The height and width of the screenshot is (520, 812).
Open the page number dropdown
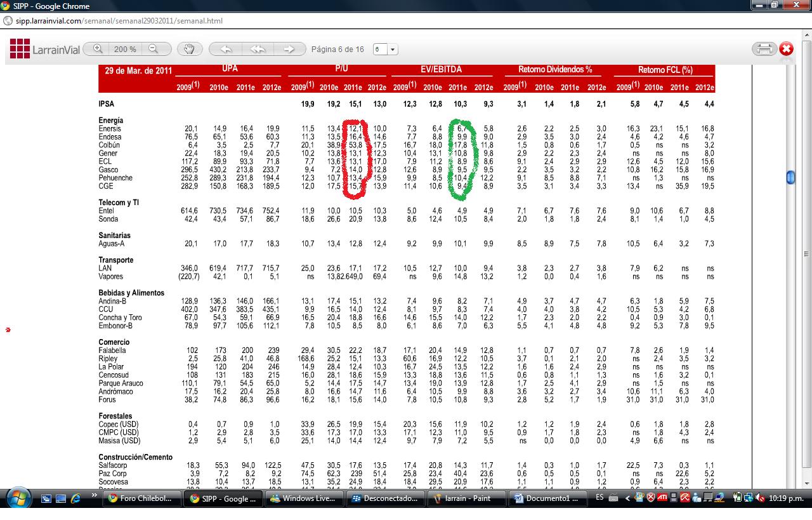(393, 50)
